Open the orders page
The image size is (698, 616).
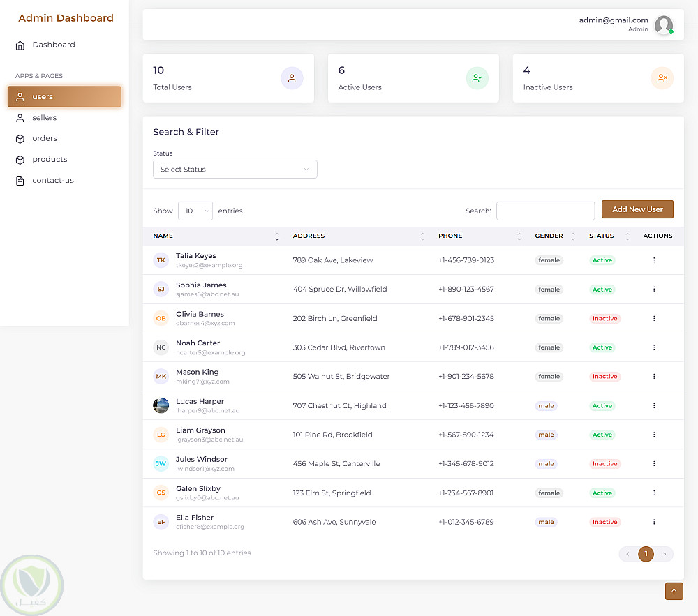click(x=64, y=139)
